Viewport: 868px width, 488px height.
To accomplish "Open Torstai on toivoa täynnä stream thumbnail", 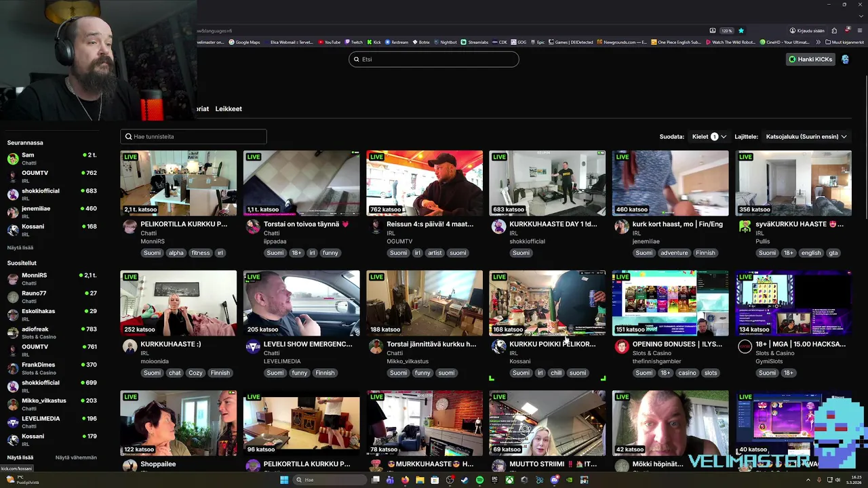I will [x=302, y=183].
